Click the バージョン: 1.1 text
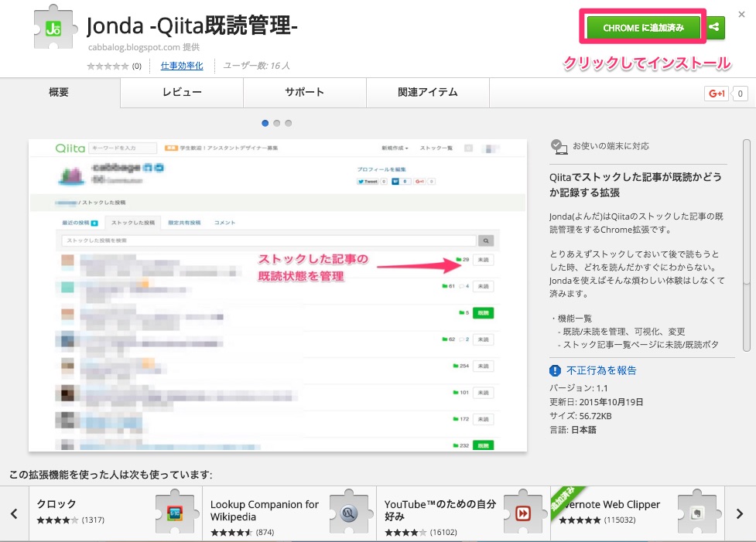756x542 pixels. pyautogui.click(x=579, y=388)
